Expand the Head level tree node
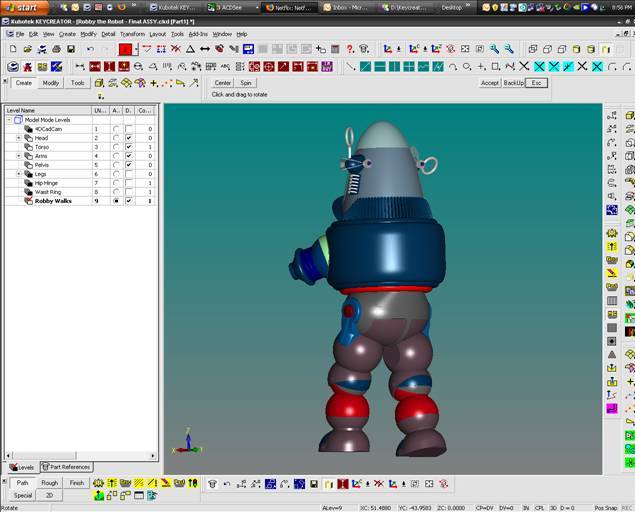 click(x=19, y=138)
